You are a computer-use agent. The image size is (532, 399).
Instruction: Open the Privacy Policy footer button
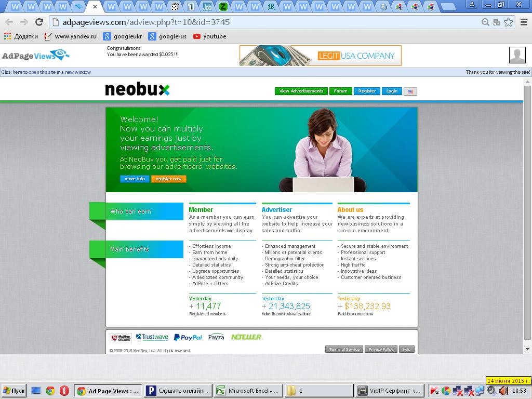tap(381, 349)
